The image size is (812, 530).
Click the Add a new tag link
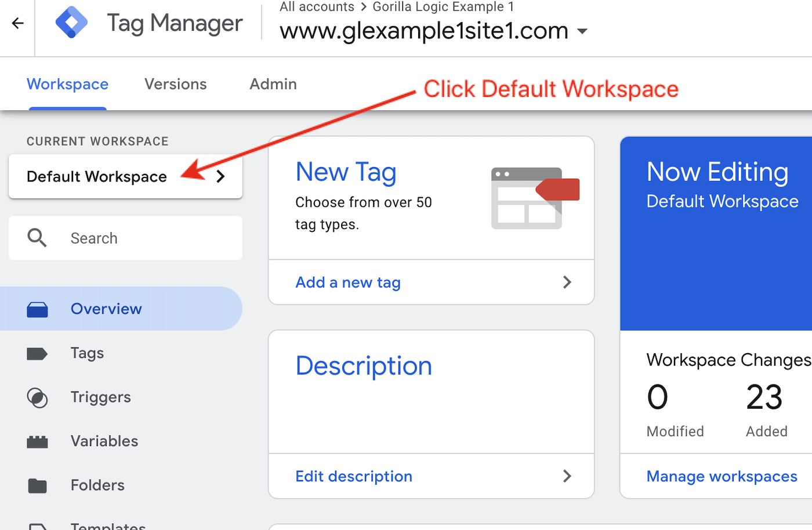(x=348, y=282)
